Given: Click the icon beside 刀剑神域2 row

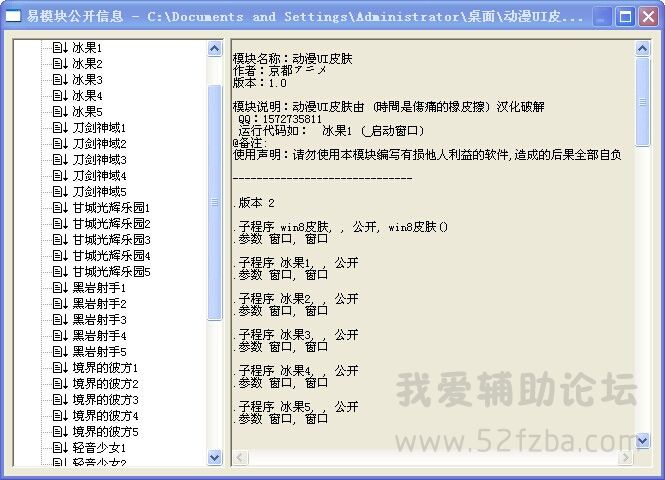Looking at the screenshot, I should pos(60,144).
